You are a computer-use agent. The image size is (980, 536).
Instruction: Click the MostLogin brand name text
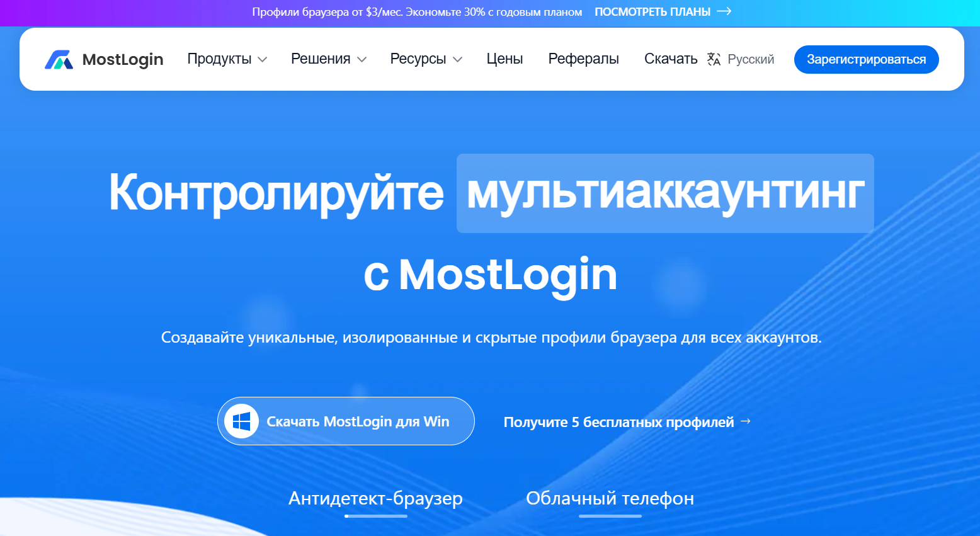[123, 59]
